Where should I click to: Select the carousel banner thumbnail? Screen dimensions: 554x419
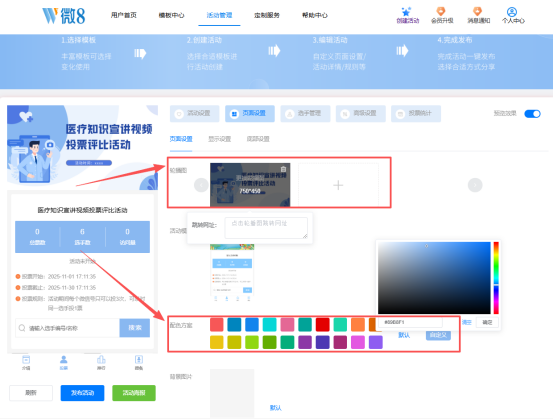pos(250,185)
